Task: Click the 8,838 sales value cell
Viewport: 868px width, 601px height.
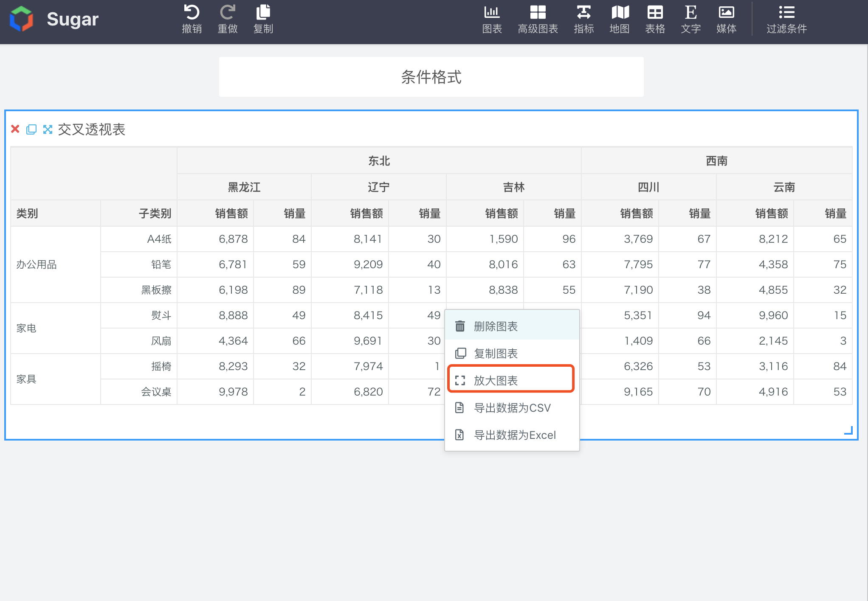Action: pyautogui.click(x=485, y=290)
